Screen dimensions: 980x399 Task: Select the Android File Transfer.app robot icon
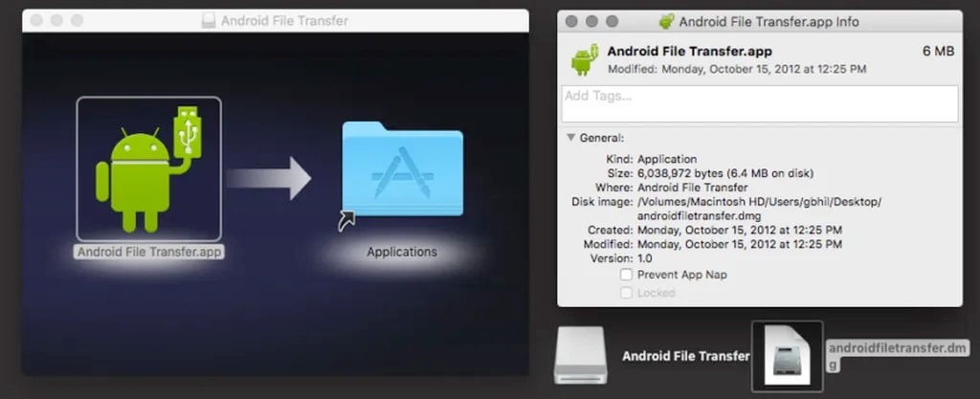click(x=148, y=169)
